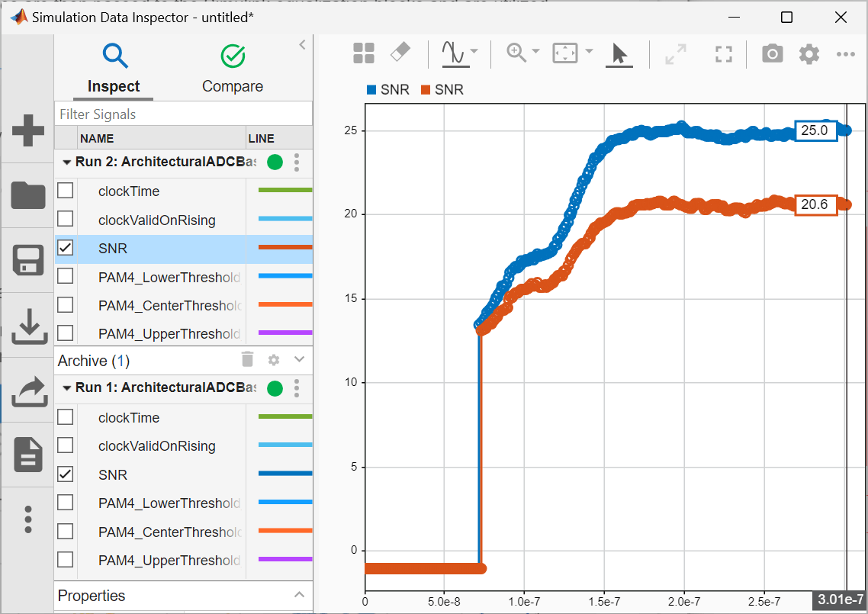
Task: Enable clockTime checkbox in Run 2
Action: click(66, 191)
